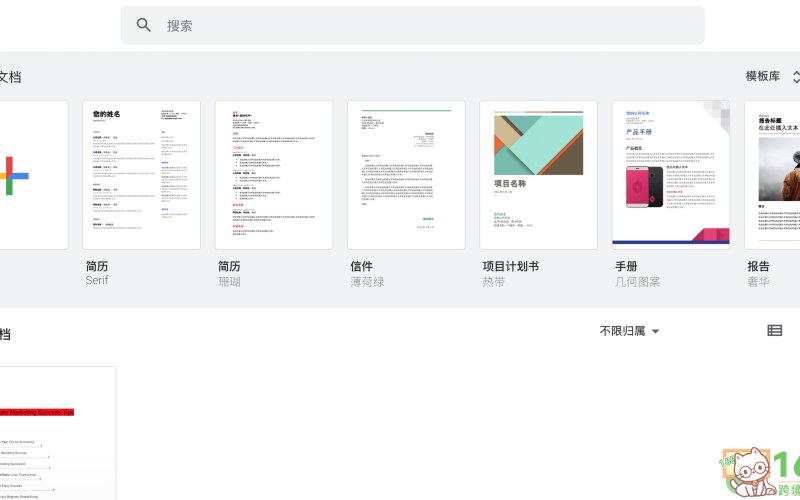Switch to list view icon
The width and height of the screenshot is (800, 500).
(x=774, y=331)
